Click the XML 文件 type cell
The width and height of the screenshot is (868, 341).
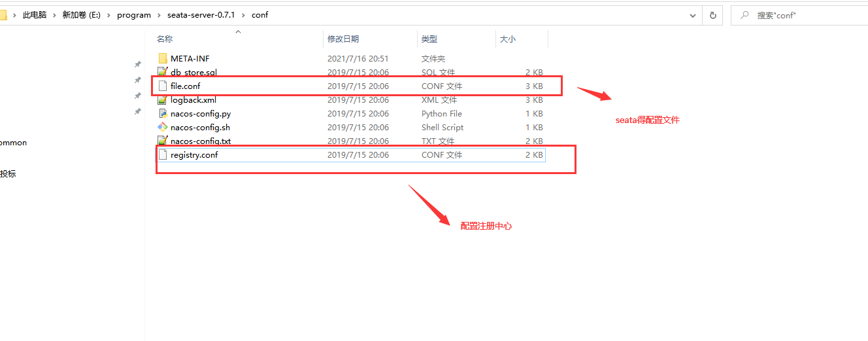439,99
